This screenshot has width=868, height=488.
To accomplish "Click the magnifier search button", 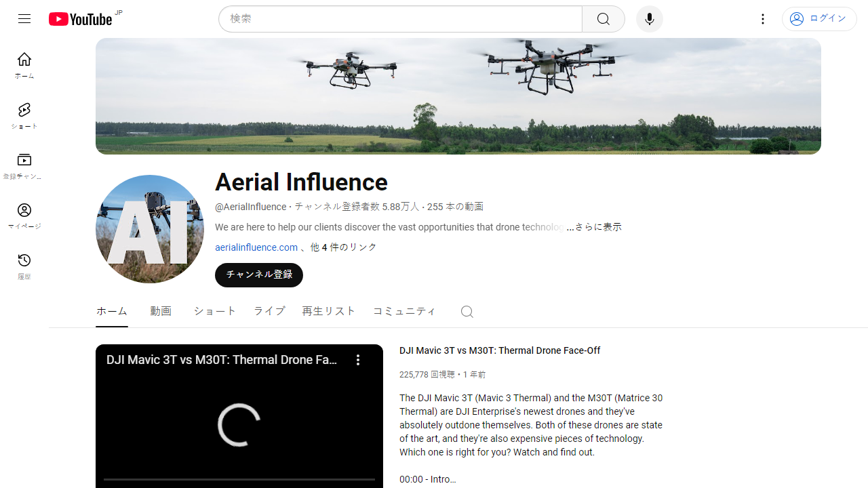I will point(603,19).
